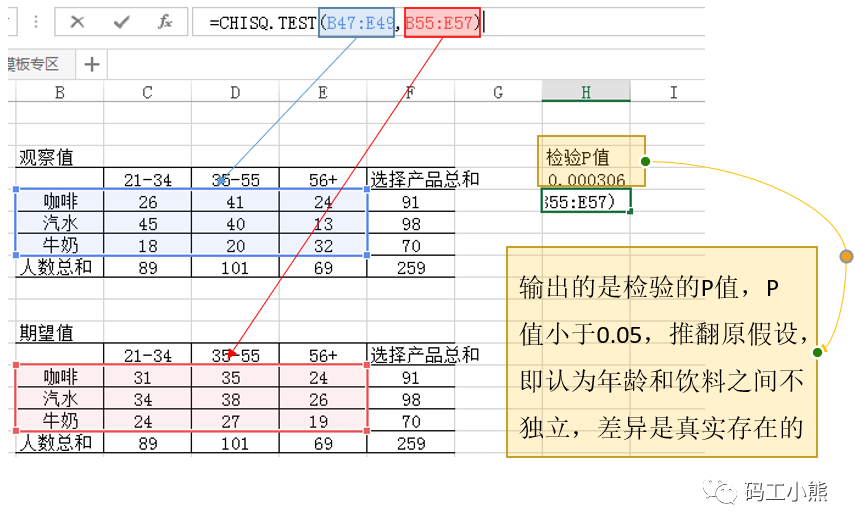Click observed-table 人数总和 total 101
Image resolution: width=855 pixels, height=529 pixels.
(x=235, y=267)
